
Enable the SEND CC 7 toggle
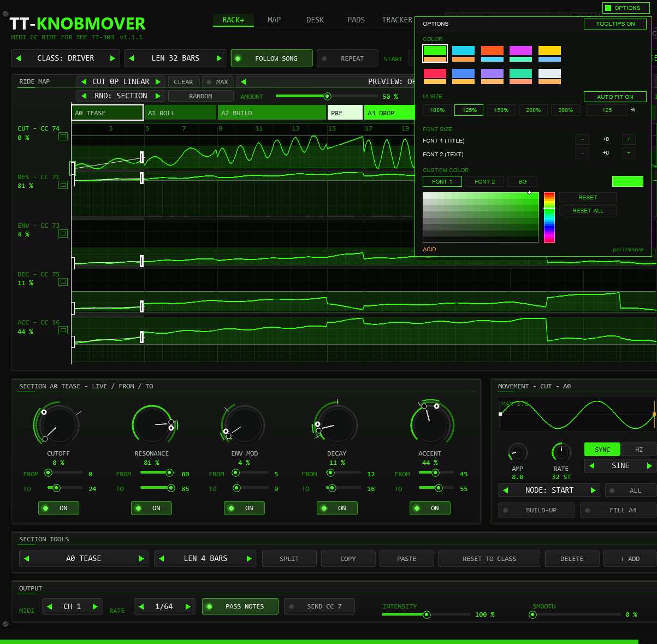[319, 606]
